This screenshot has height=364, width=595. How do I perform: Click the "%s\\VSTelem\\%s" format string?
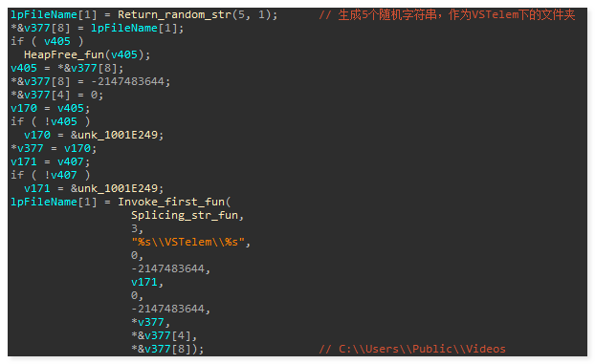(187, 242)
